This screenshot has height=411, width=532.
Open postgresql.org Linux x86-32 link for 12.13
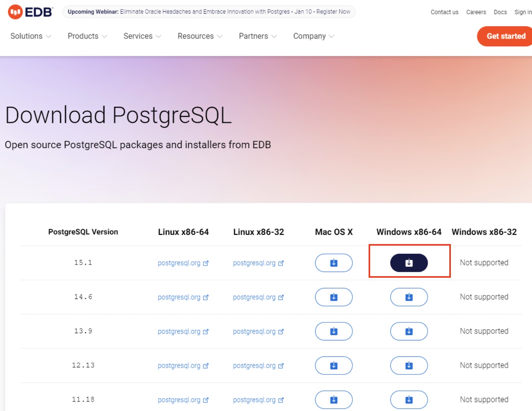pos(258,365)
